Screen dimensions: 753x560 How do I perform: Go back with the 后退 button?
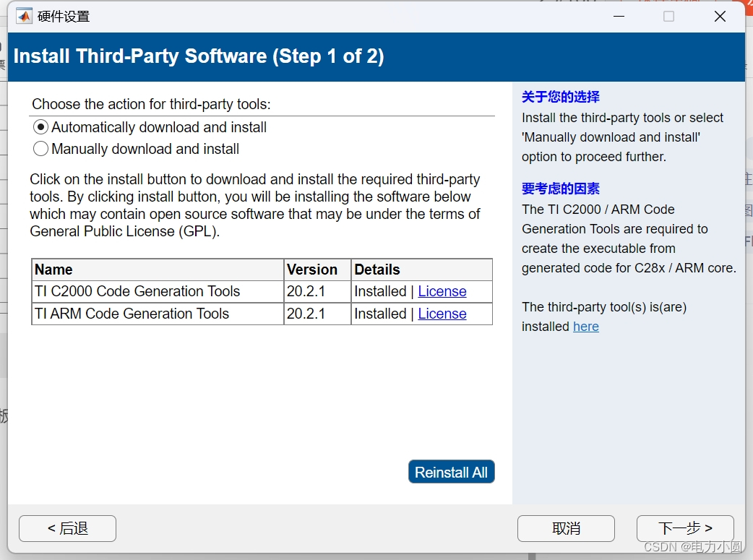[x=67, y=528]
